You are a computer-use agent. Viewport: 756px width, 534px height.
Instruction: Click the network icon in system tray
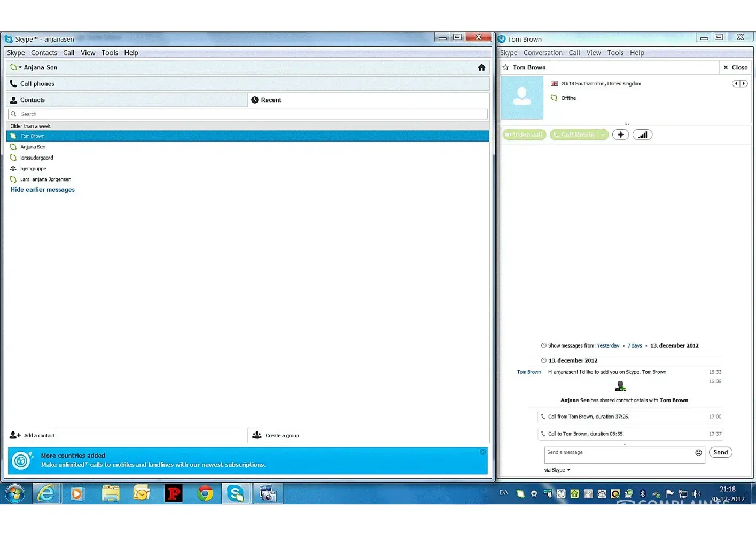pos(683,494)
